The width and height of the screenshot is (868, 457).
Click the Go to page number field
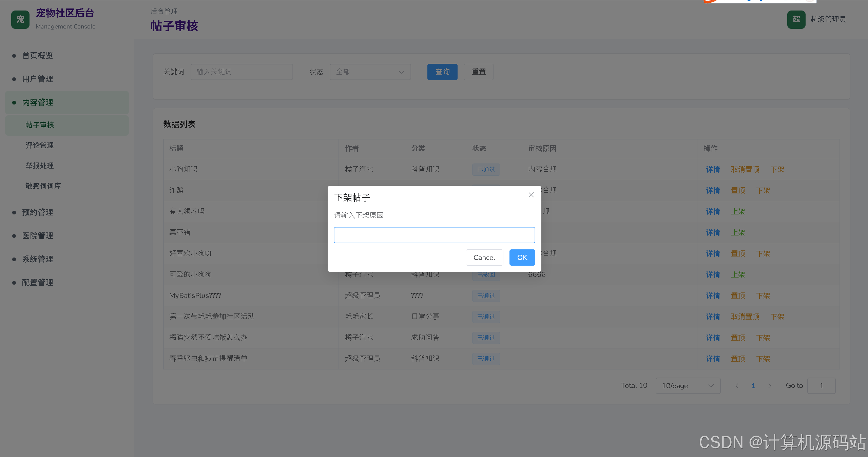[x=821, y=386]
